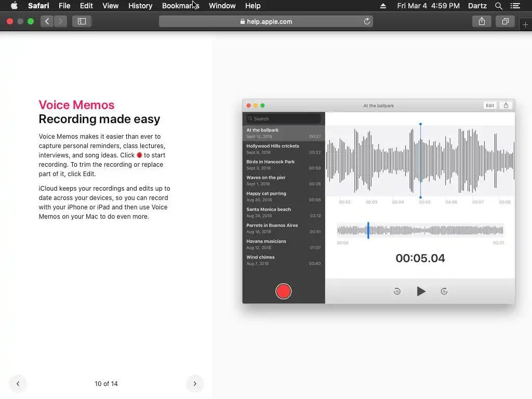Open the View menu

click(x=110, y=6)
